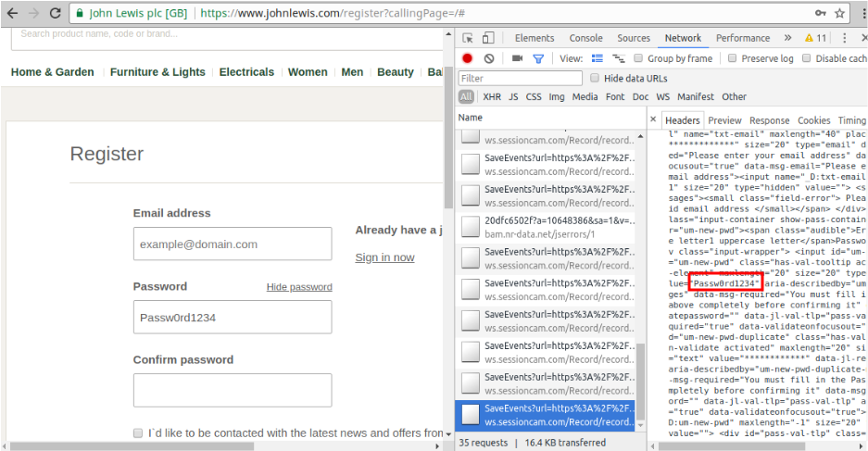Enable the Preserve log checkbox
The image size is (868, 451).
click(732, 58)
